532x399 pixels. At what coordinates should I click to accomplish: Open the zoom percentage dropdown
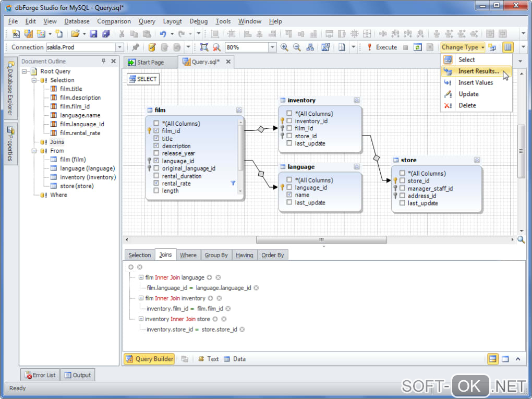(x=272, y=47)
